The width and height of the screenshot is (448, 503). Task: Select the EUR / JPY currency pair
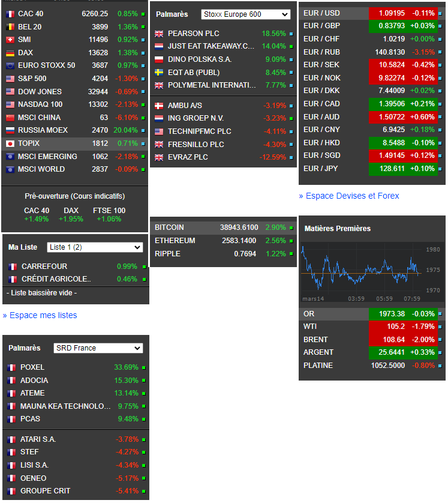(372, 169)
